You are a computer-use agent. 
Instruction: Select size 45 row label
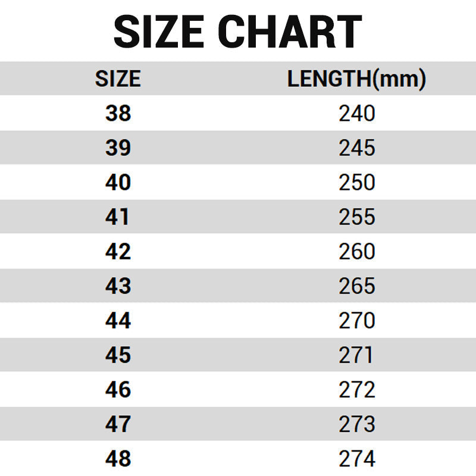(118, 355)
